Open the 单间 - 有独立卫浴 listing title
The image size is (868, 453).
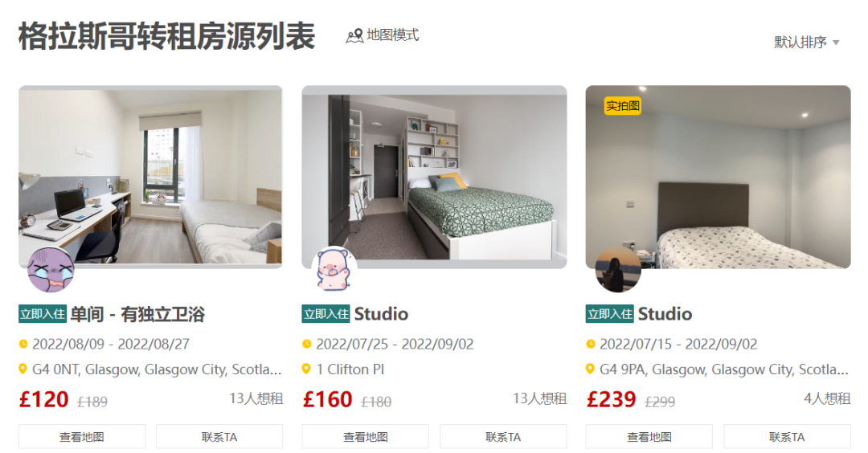coord(137,314)
